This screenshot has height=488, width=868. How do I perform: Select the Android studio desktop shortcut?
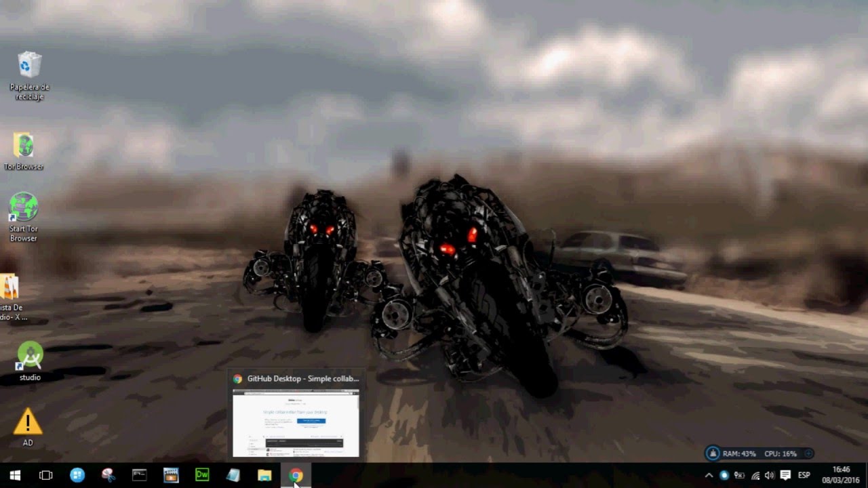[x=30, y=361]
